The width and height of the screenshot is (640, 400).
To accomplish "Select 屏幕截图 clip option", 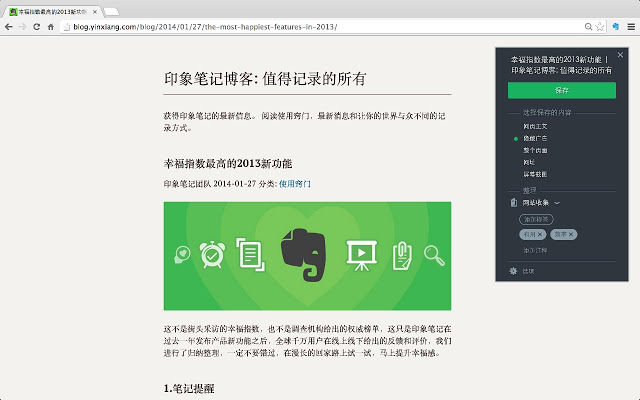I will [535, 174].
